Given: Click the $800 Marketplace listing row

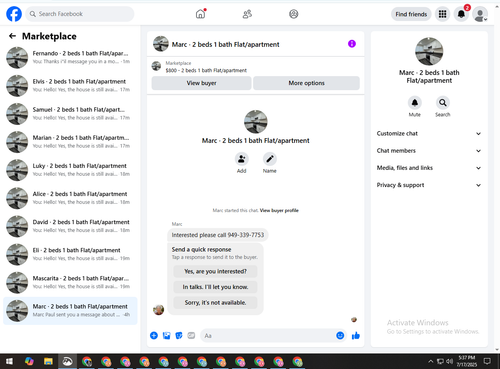Looking at the screenshot, I should coord(255,67).
